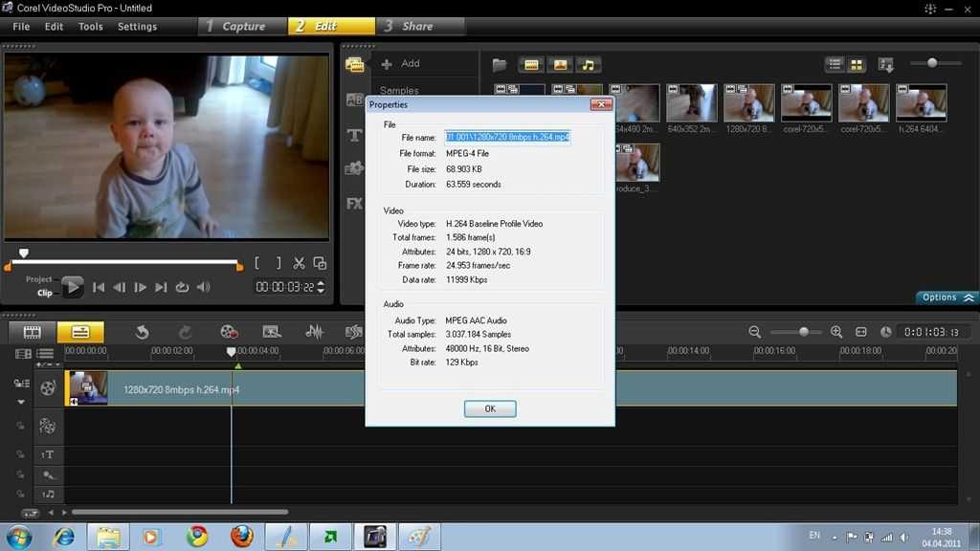This screenshot has height=551, width=980.
Task: Click the Undo arrow in timeline toolbar
Action: [142, 332]
